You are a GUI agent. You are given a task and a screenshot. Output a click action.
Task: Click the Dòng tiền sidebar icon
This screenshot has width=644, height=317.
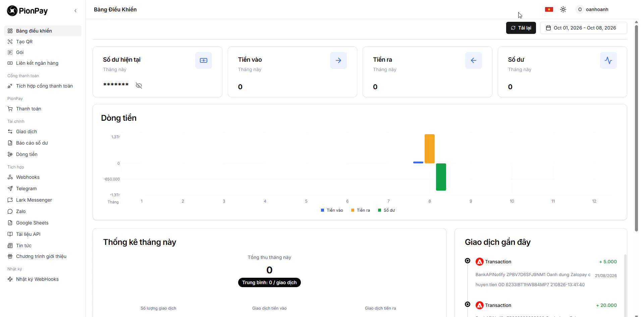10,154
